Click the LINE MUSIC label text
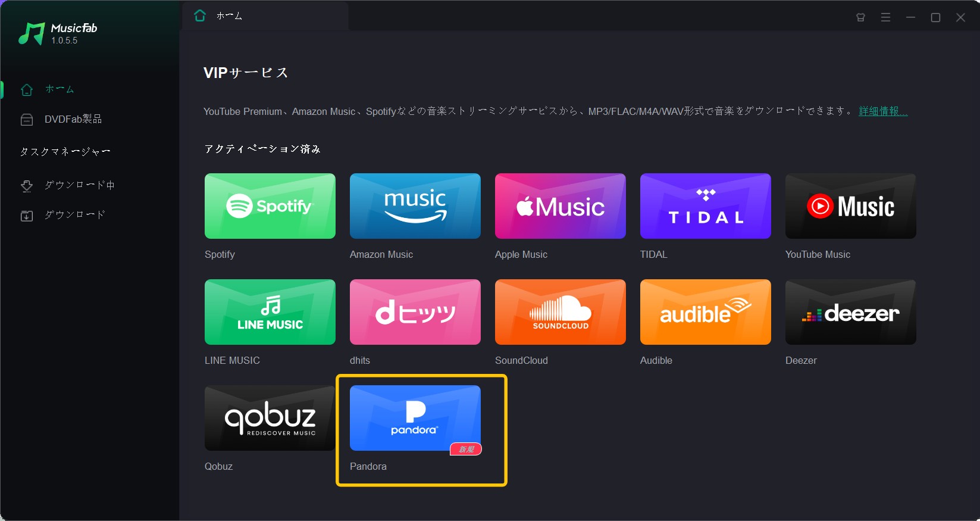The height and width of the screenshot is (521, 980). (232, 360)
